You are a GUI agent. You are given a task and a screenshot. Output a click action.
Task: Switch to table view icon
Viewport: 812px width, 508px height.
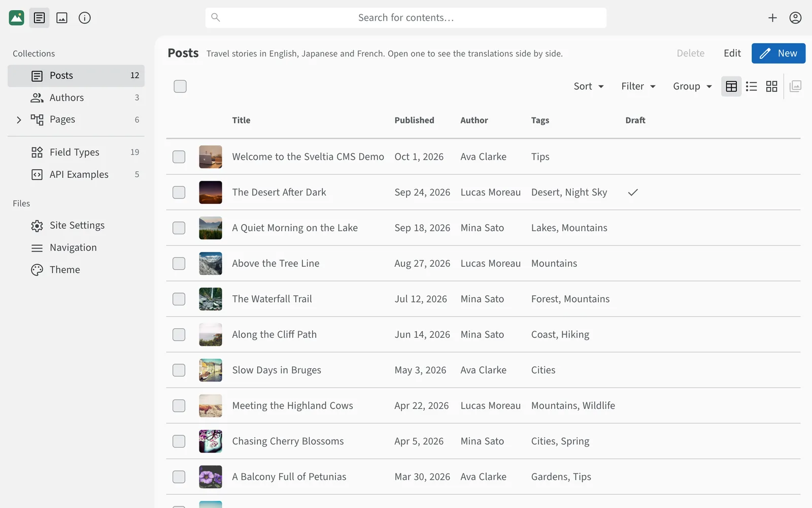(x=731, y=86)
